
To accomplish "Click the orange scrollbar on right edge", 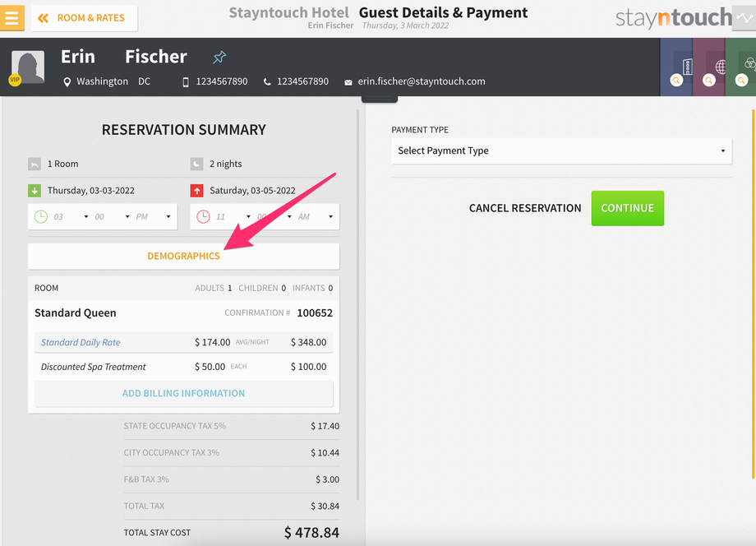I will pyautogui.click(x=754, y=294).
